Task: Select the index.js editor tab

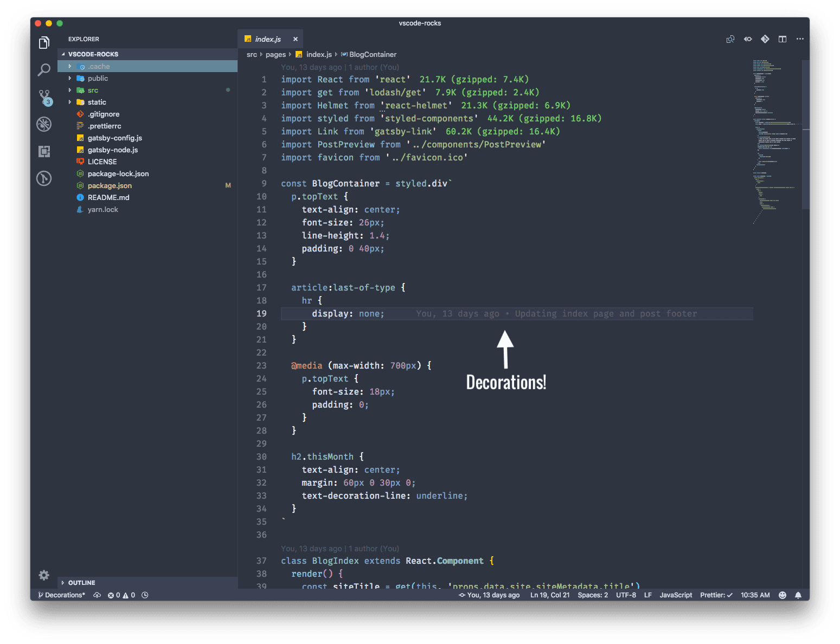Action: (x=268, y=39)
